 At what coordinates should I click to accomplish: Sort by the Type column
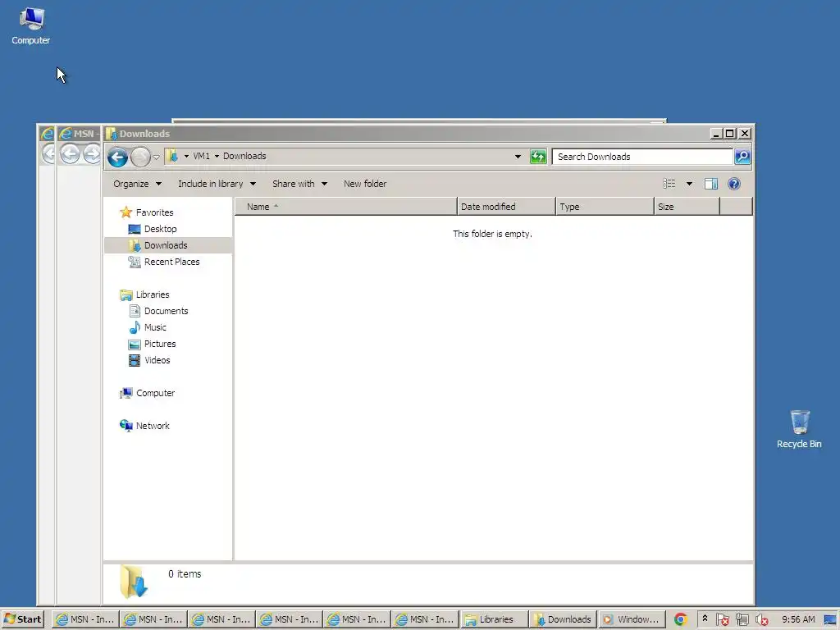tap(605, 206)
